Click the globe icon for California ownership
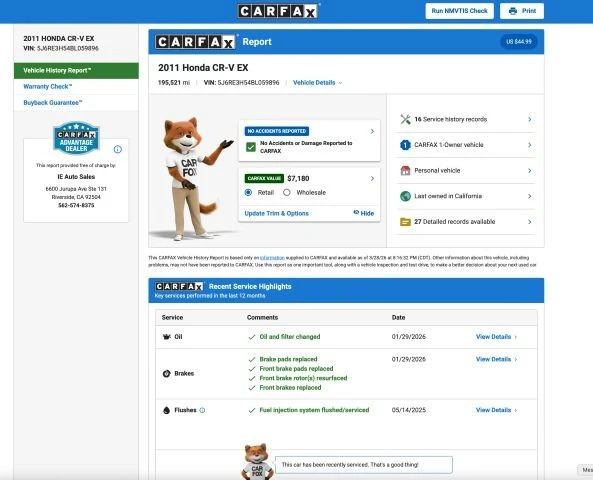This screenshot has width=593, height=480. pos(405,196)
